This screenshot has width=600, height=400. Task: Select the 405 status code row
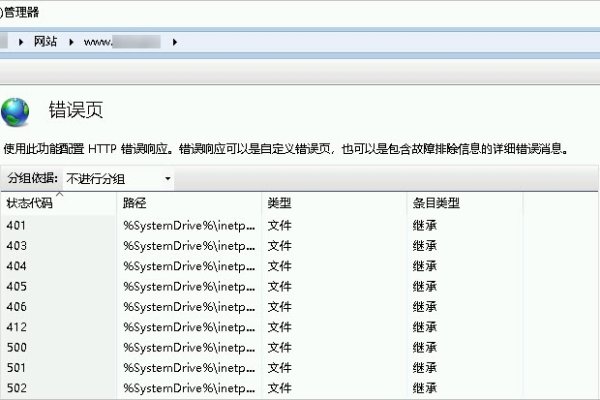261,286
